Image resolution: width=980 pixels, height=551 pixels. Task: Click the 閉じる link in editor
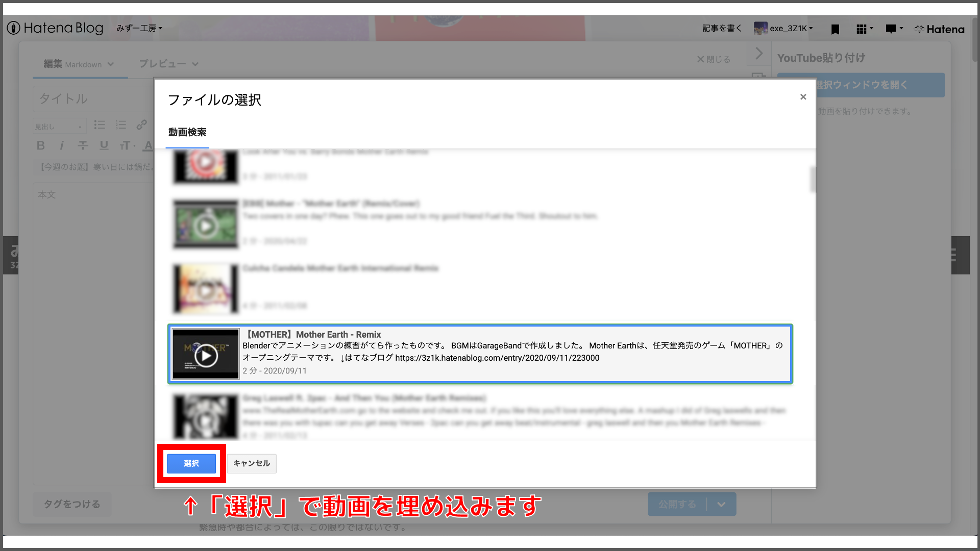pyautogui.click(x=714, y=59)
